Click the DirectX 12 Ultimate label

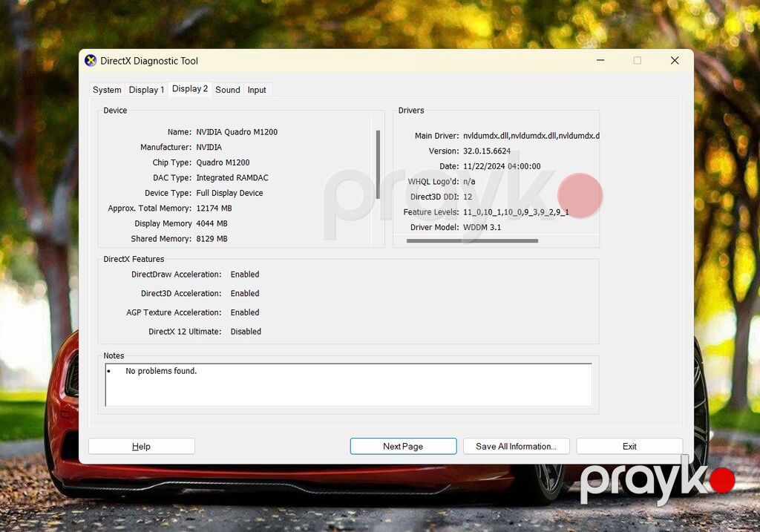click(185, 332)
